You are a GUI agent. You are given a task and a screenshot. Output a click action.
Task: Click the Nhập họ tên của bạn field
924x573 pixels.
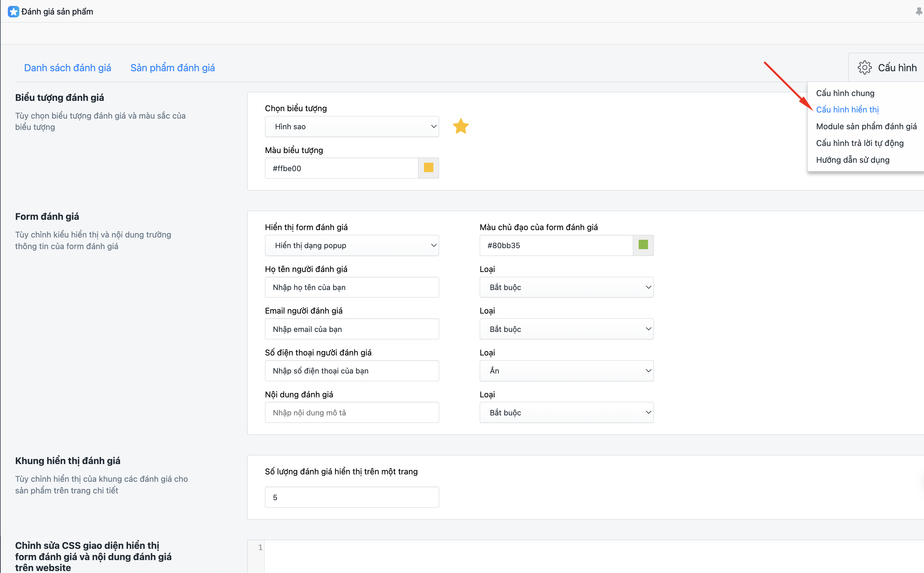[352, 287]
